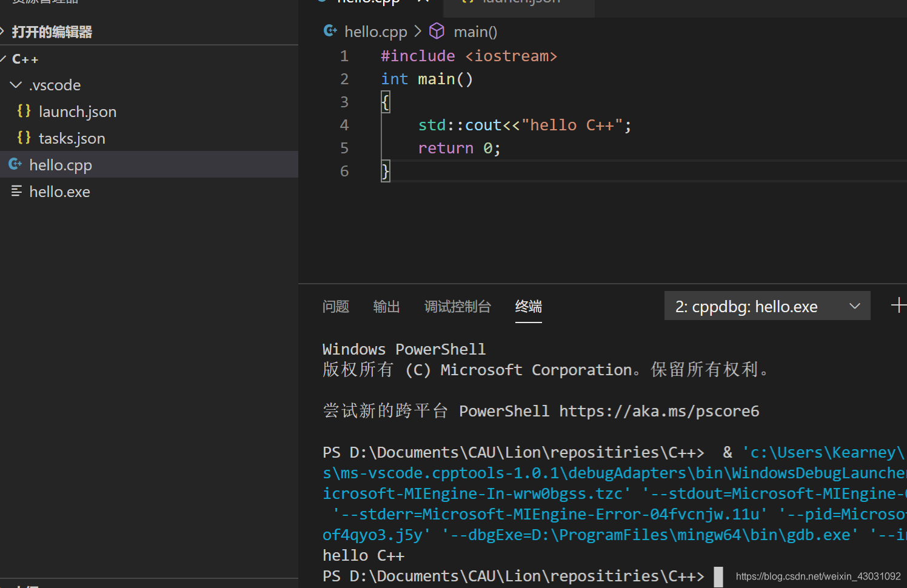Place cursor on #include <iostream> line
The image size is (907, 588).
[469, 56]
